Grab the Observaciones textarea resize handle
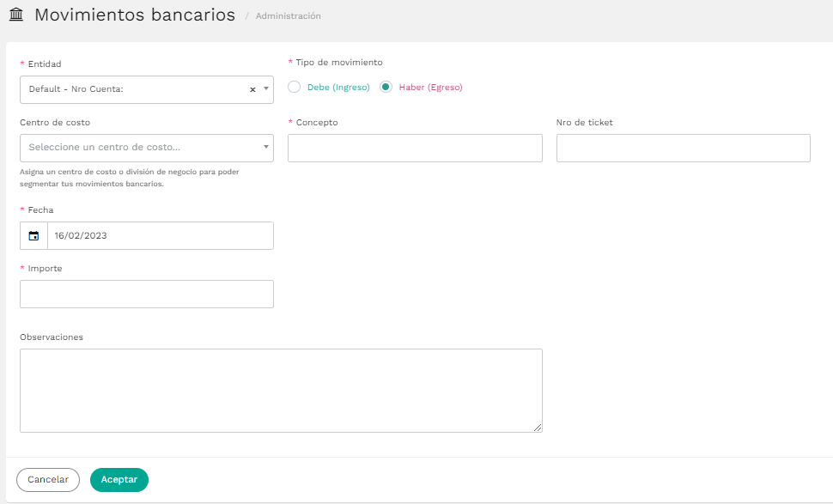The width and height of the screenshot is (833, 504). (538, 428)
